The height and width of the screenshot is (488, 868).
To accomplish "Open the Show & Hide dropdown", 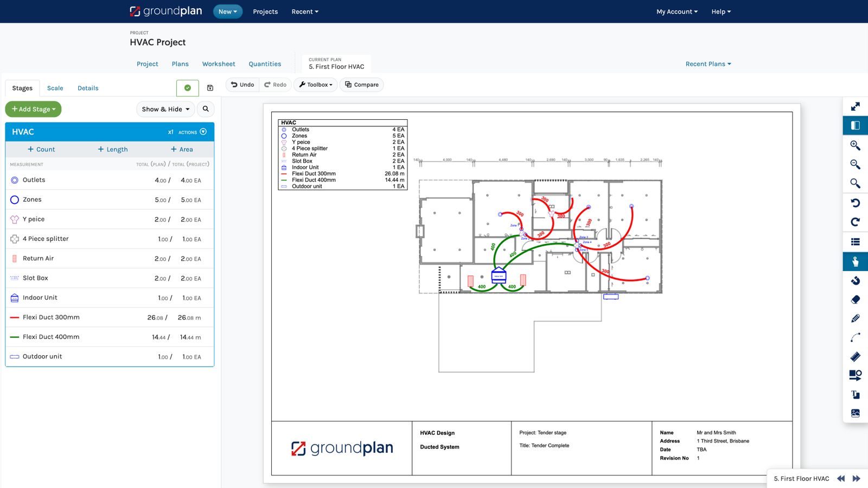I will (x=165, y=109).
